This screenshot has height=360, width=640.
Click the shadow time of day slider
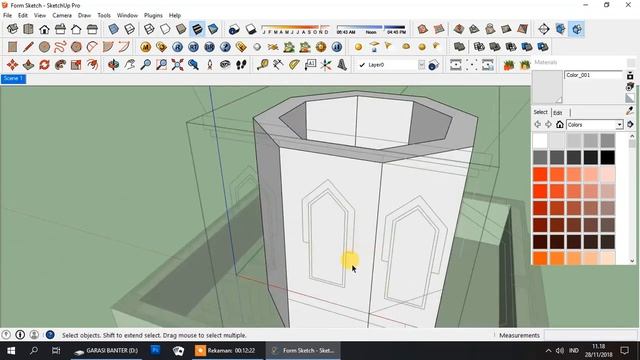tap(371, 29)
